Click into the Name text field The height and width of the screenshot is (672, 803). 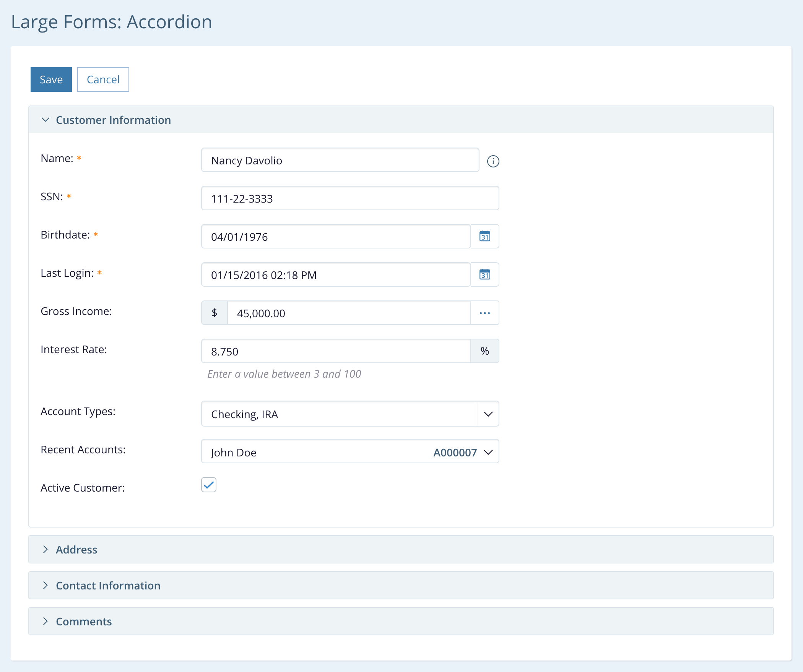tap(340, 160)
